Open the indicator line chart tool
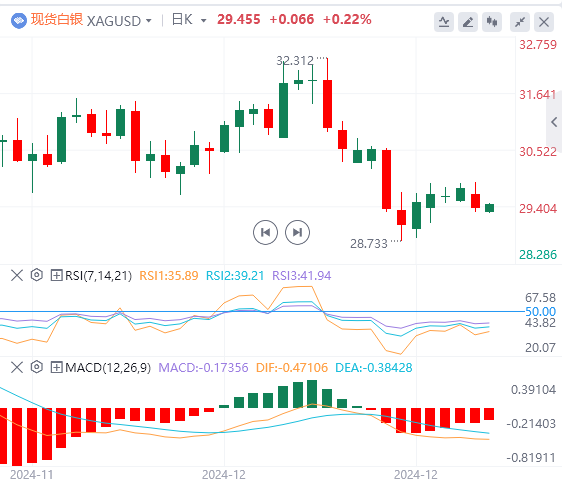Viewport: 562px width, 487px height. [444, 22]
